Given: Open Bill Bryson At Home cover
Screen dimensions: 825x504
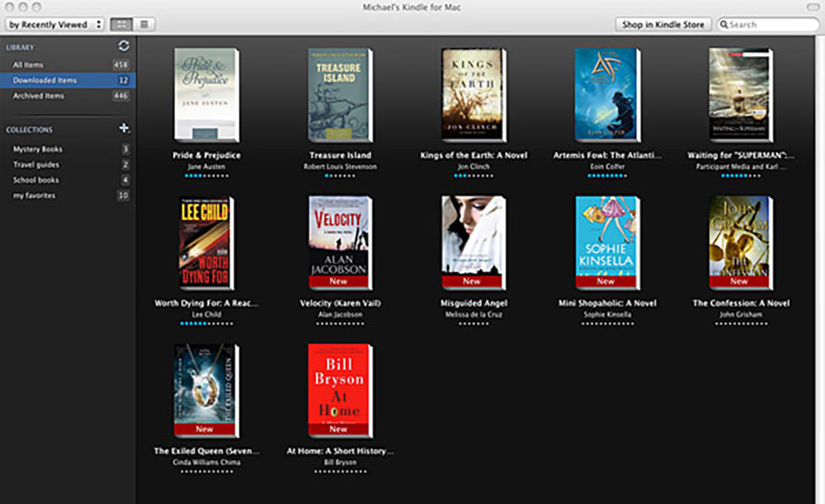Looking at the screenshot, I should [x=341, y=391].
